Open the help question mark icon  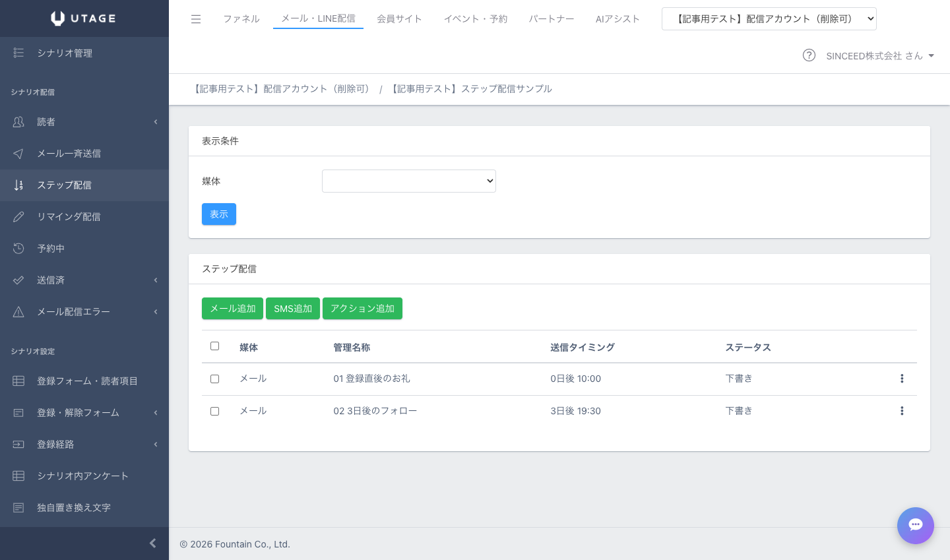pos(809,55)
